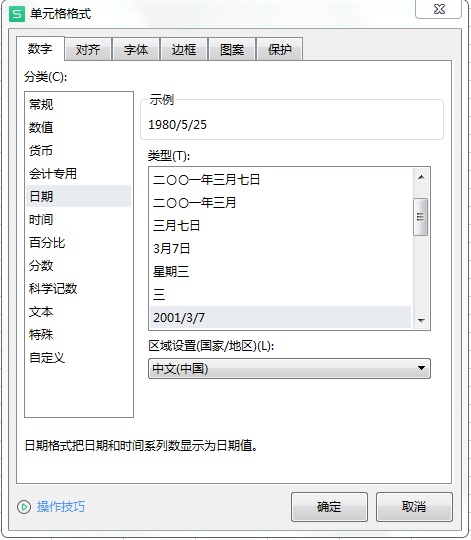Confirm with the 确定 button
The image size is (471, 540).
tap(329, 507)
